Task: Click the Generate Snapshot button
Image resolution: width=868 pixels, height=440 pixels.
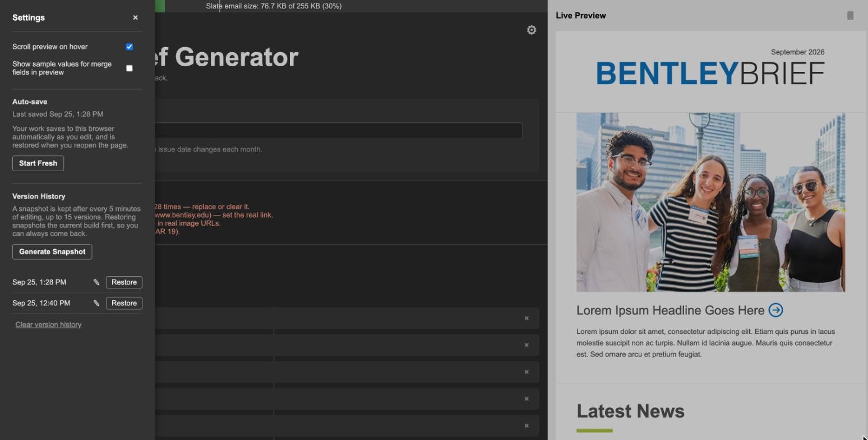Action: pyautogui.click(x=52, y=251)
